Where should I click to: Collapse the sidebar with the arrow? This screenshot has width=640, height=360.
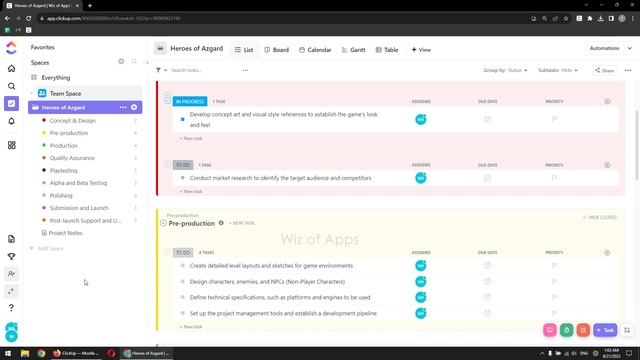tap(147, 62)
